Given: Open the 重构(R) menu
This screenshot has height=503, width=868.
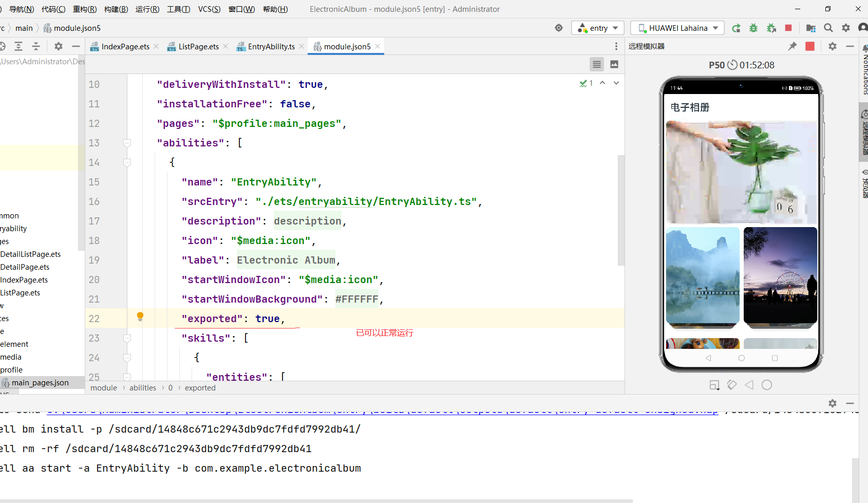Looking at the screenshot, I should (85, 9).
